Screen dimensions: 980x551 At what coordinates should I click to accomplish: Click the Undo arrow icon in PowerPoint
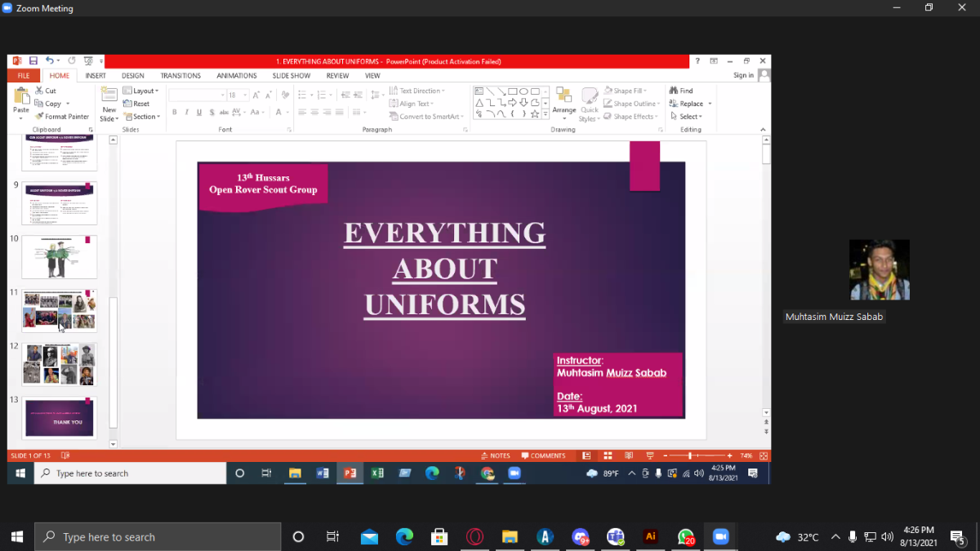tap(50, 61)
